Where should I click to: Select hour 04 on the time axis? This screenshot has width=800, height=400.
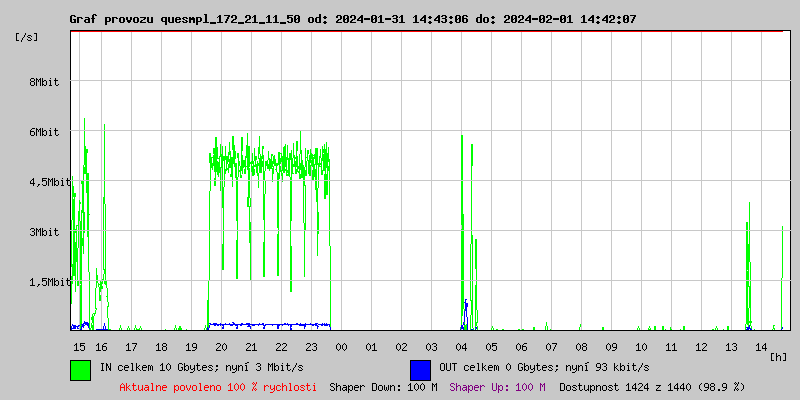coord(461,346)
